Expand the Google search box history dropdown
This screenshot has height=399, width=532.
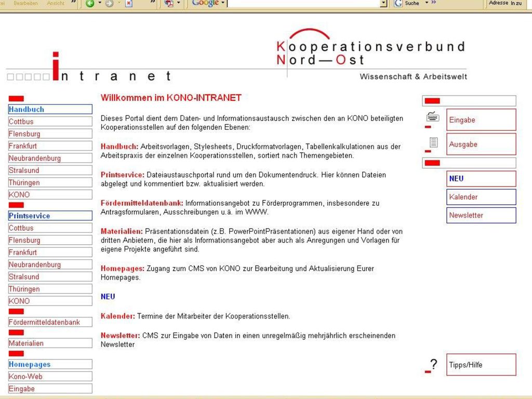[x=384, y=4]
